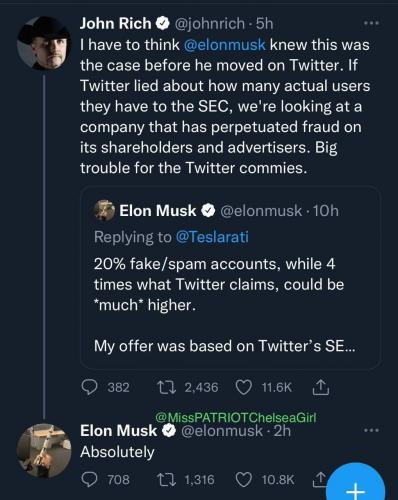The width and height of the screenshot is (398, 500).
Task: Share Elon Musk's Absolutely tweet
Action: click(x=319, y=478)
